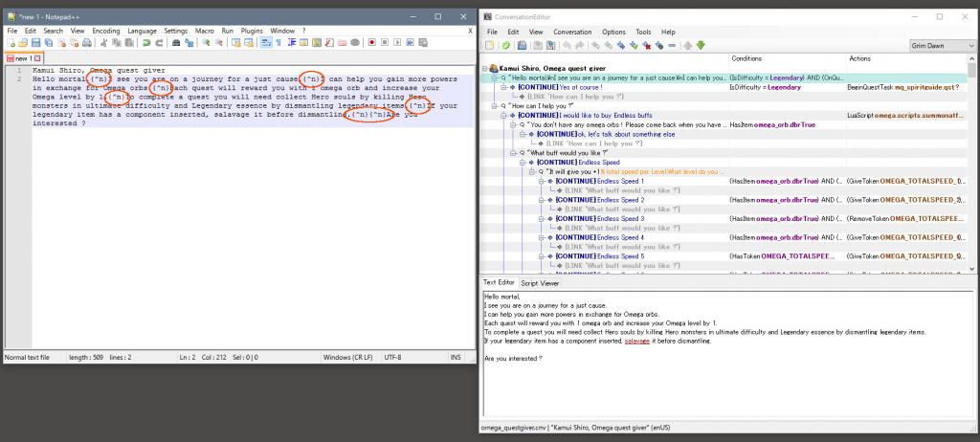The width and height of the screenshot is (980, 442).
Task: Click the gray Move Up arrow icon
Action: click(687, 46)
